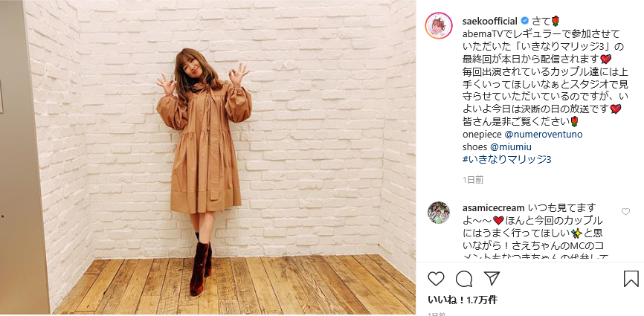
Task: Click the rose emoji after さて
Action: click(x=555, y=21)
